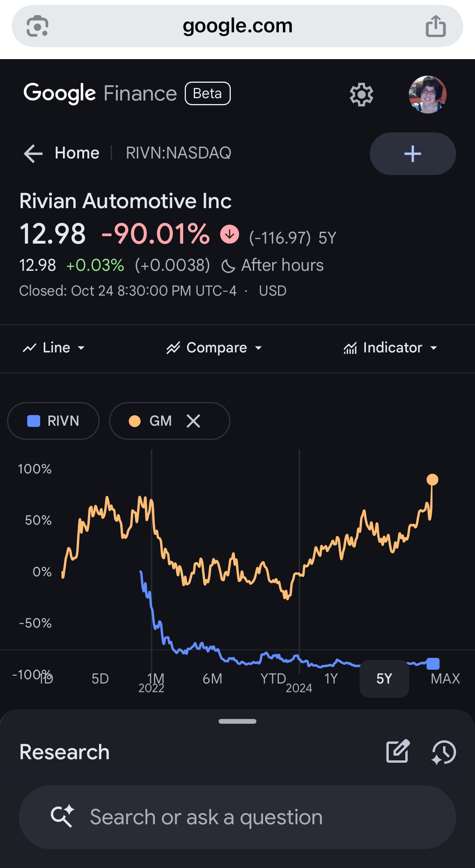Tap the Google Lens camera icon
Image resolution: width=475 pixels, height=868 pixels.
(37, 26)
